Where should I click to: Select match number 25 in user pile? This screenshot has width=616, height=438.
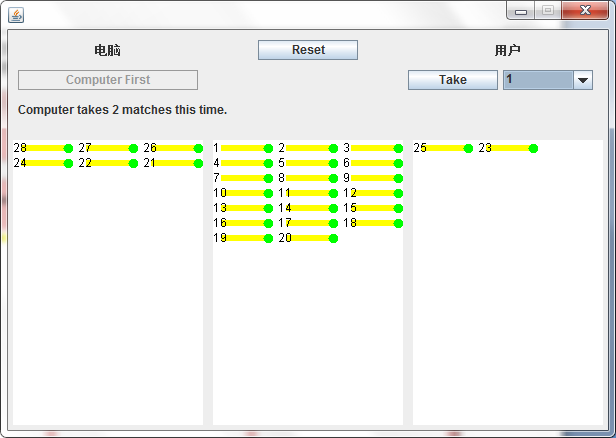coord(443,148)
